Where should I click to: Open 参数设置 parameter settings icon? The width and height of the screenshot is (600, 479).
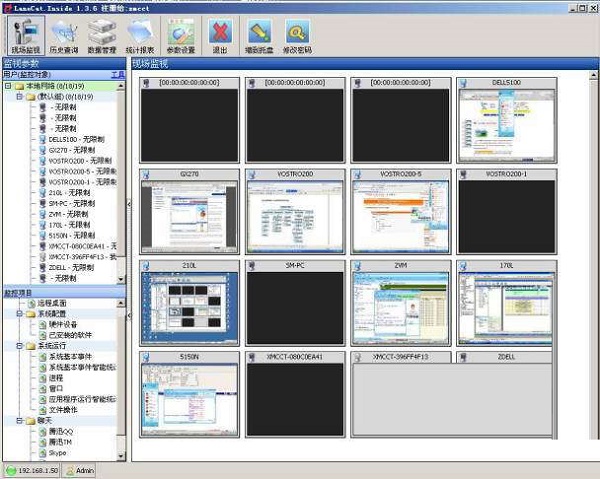(x=181, y=35)
